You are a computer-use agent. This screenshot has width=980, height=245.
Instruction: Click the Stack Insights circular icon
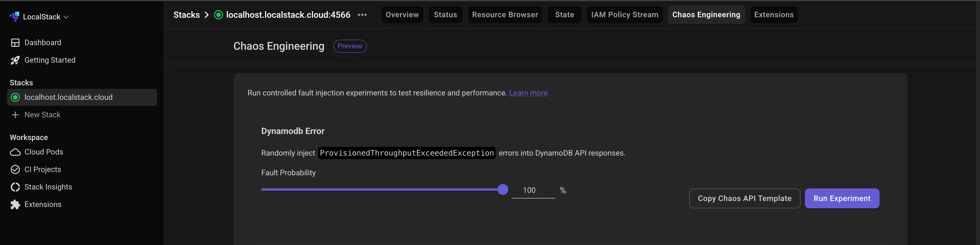(15, 187)
